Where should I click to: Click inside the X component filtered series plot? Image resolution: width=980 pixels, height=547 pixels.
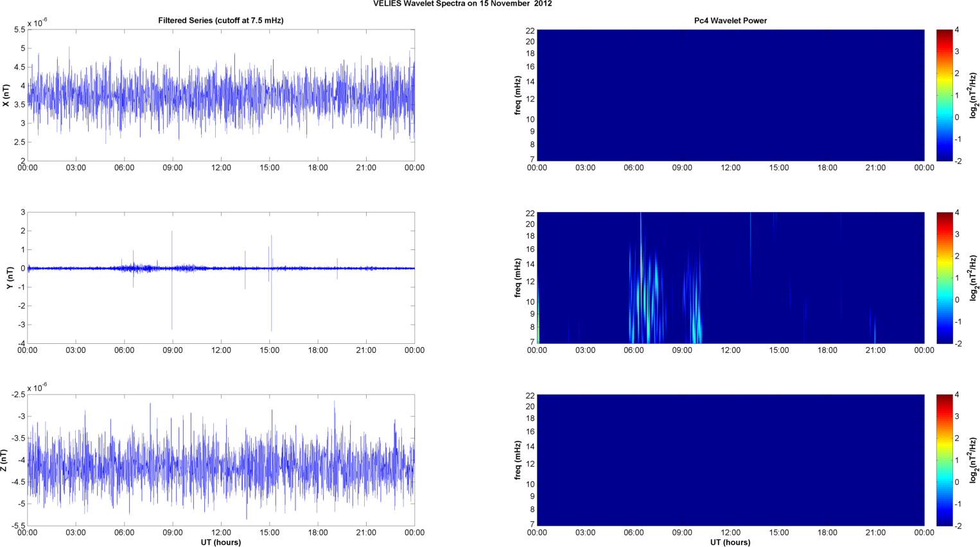[221, 95]
